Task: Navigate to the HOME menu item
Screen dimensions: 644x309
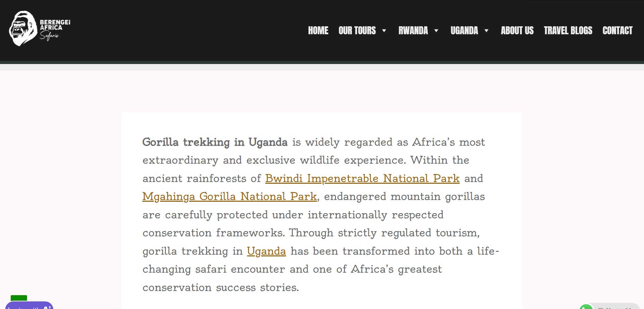Action: coord(318,31)
